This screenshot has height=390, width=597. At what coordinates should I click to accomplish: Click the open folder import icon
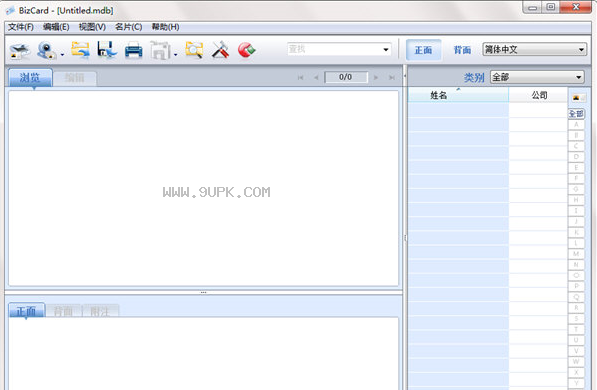tap(80, 50)
